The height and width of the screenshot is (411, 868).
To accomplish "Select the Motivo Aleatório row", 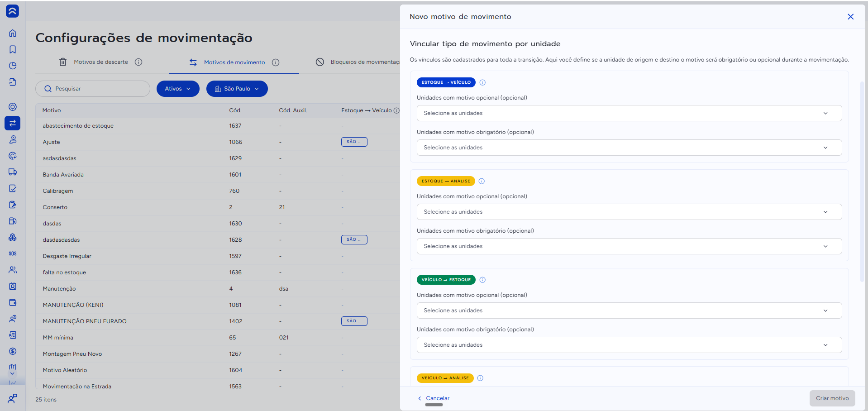I will tap(218, 370).
